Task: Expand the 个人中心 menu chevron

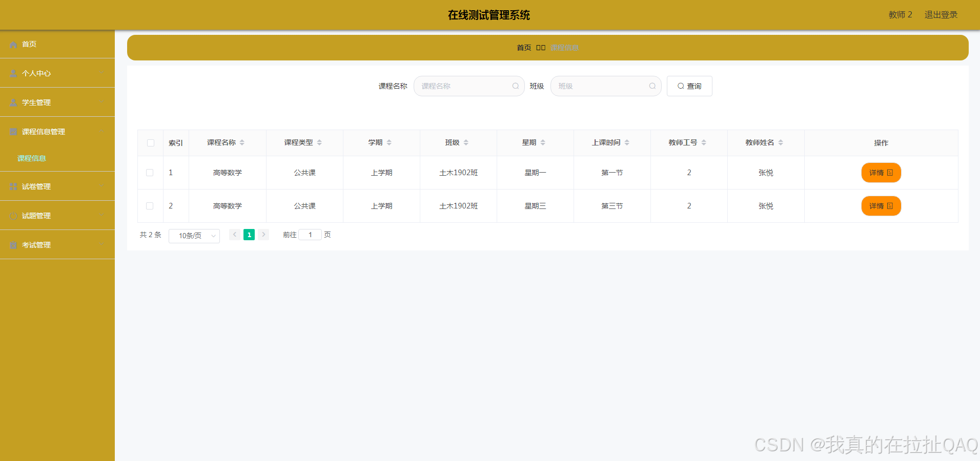Action: pos(101,73)
